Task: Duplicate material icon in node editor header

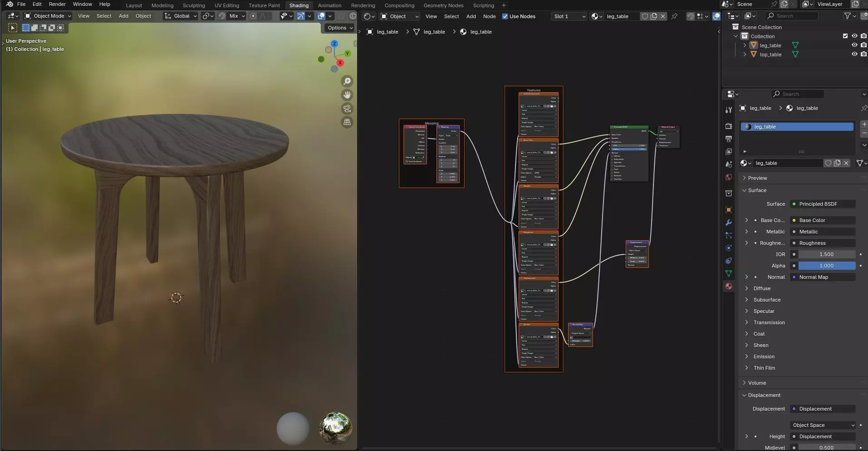Action: coord(654,16)
